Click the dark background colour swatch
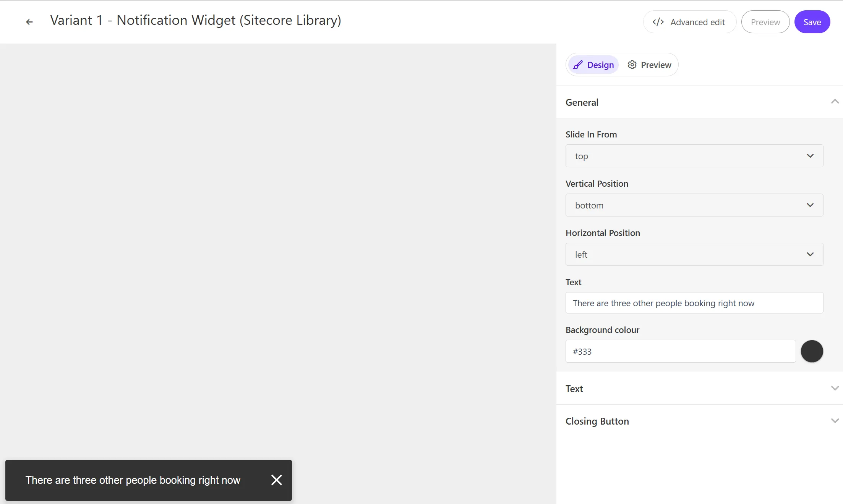 (812, 351)
